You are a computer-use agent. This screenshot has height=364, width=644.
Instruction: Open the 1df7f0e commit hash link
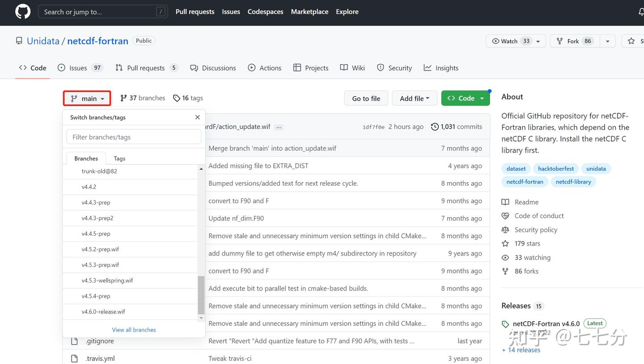[373, 127]
